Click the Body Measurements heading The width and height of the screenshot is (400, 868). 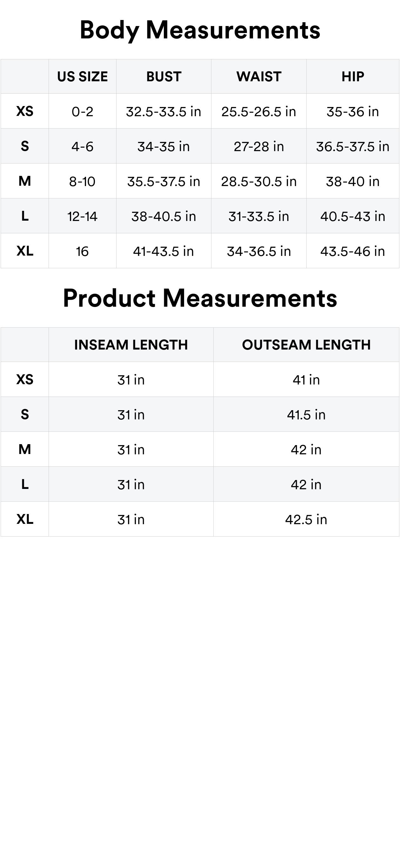(x=200, y=30)
